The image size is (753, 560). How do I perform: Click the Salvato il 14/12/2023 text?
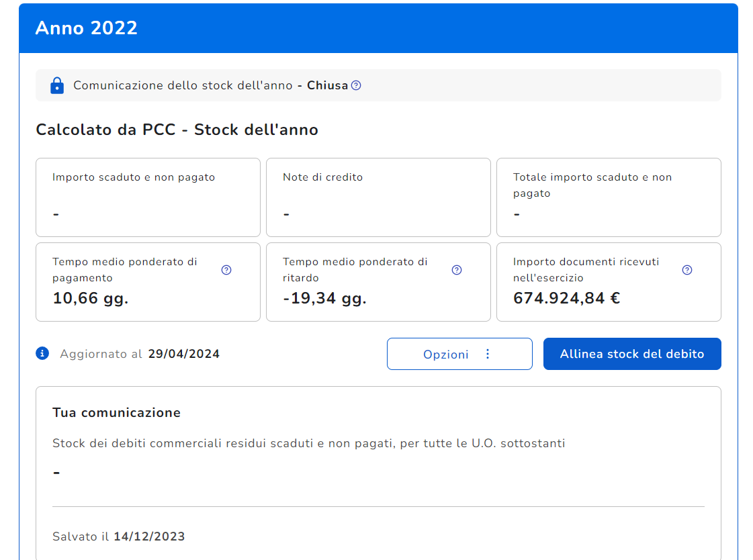point(119,536)
